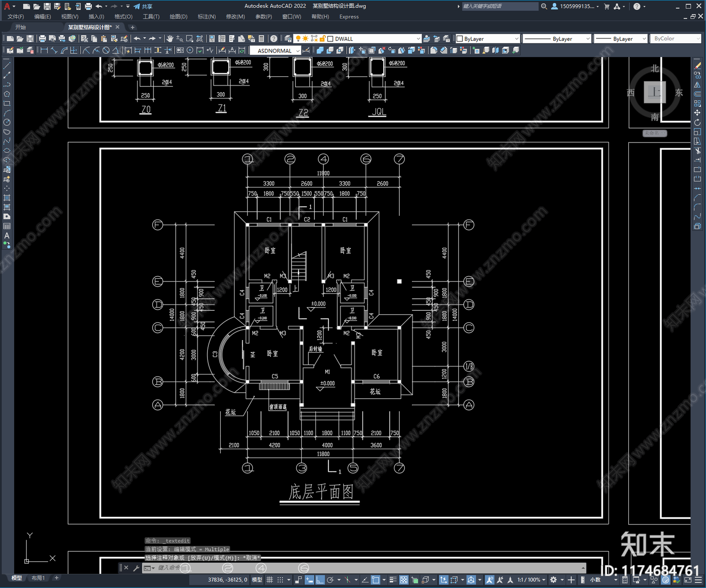Toggle object snap in the status bar
Viewport: 706px width, 588px height.
point(376,580)
